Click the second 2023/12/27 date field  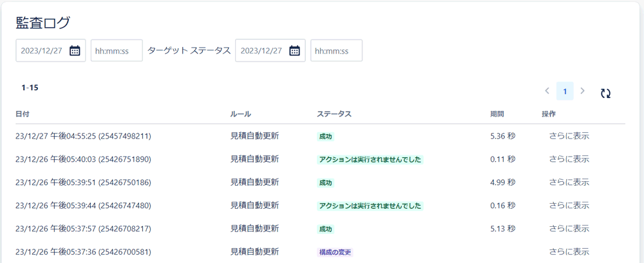point(270,50)
